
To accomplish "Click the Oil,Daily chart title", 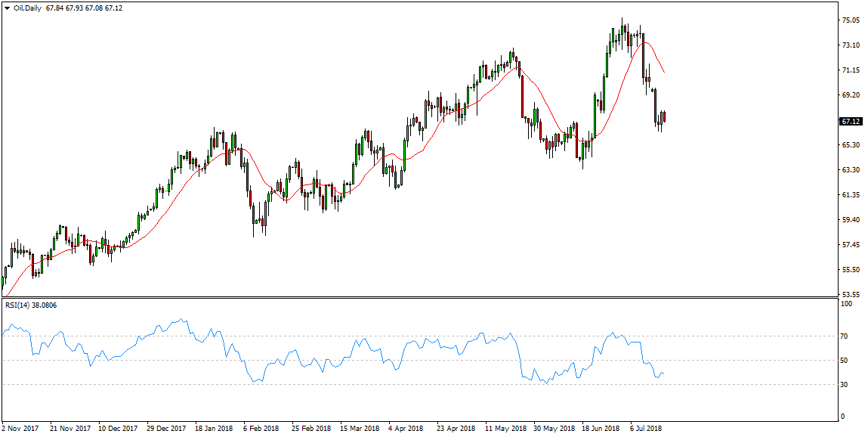I will 28,8.
